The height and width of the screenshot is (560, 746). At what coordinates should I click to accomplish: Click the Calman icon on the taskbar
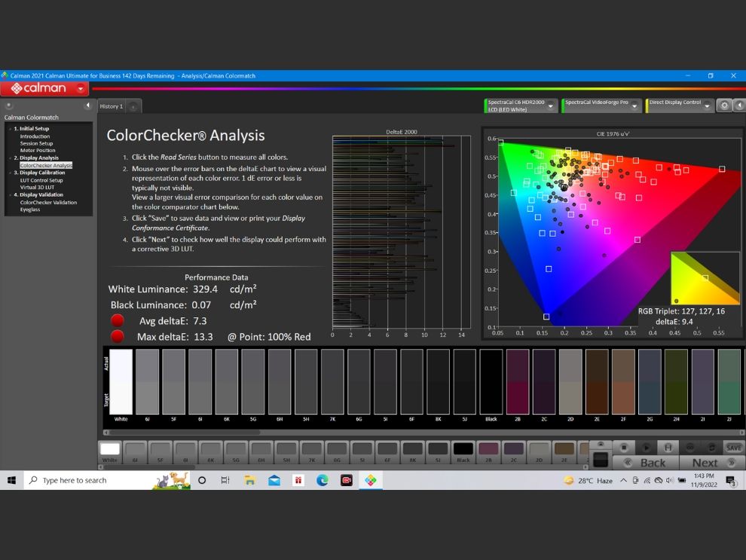tap(371, 481)
